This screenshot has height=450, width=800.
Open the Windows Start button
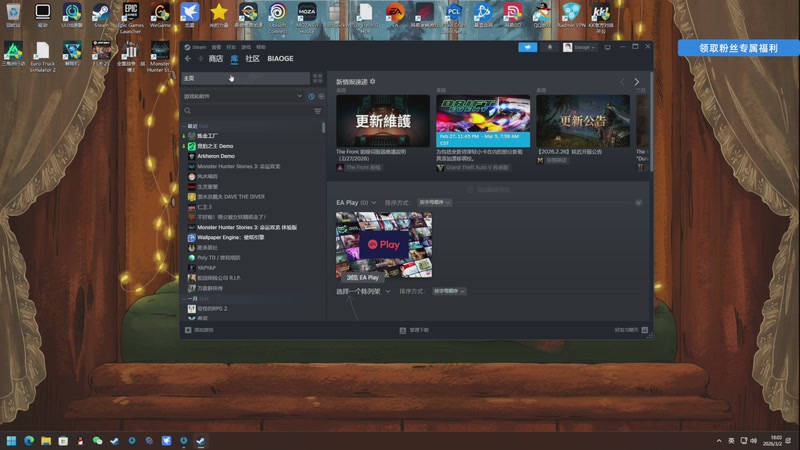(11, 440)
